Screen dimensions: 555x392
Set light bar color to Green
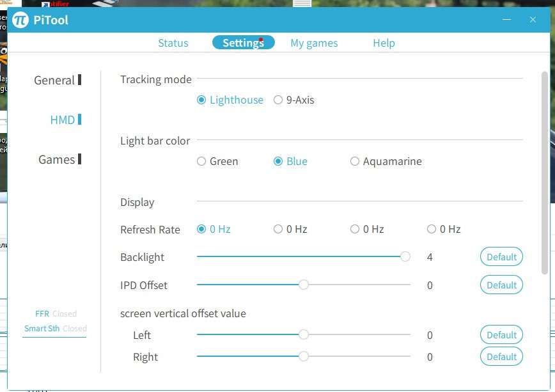(201, 161)
